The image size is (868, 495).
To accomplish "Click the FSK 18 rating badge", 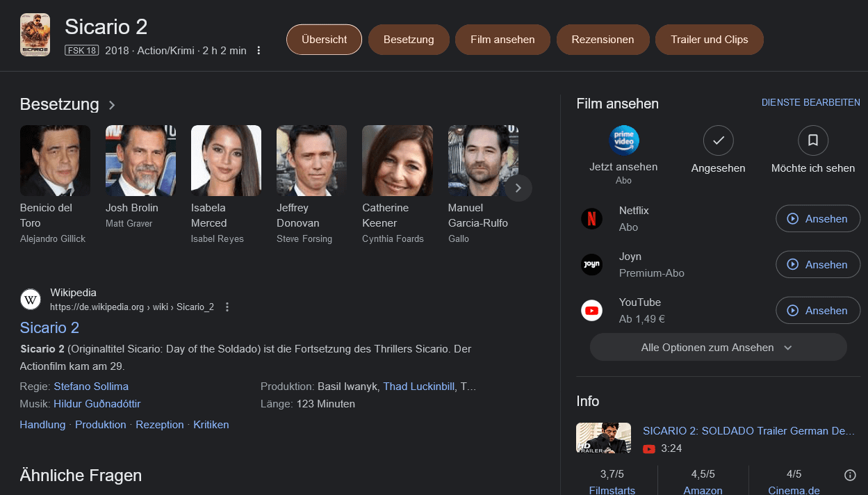I will click(x=82, y=51).
